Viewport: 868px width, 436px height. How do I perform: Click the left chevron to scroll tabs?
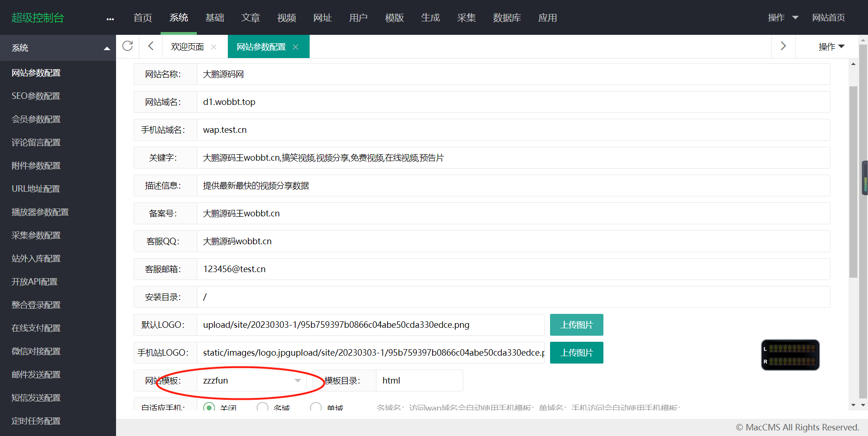pos(149,46)
